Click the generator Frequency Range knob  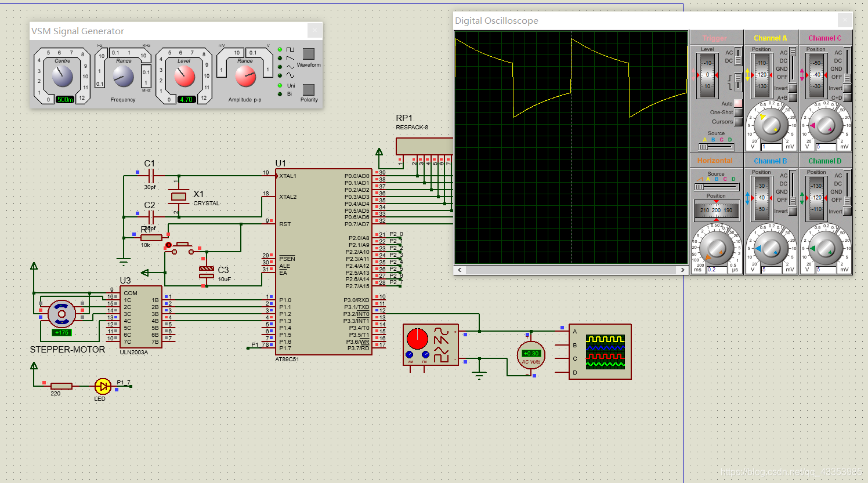[123, 76]
